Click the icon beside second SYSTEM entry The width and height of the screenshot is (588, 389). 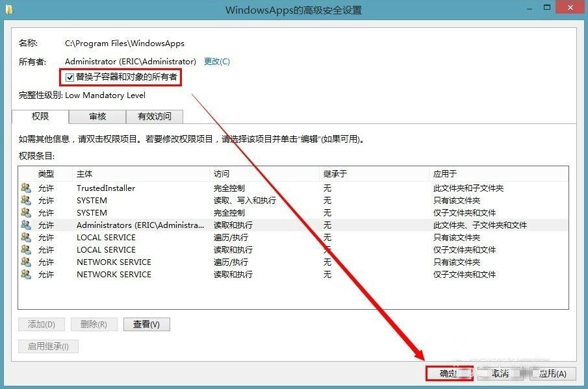pos(25,212)
